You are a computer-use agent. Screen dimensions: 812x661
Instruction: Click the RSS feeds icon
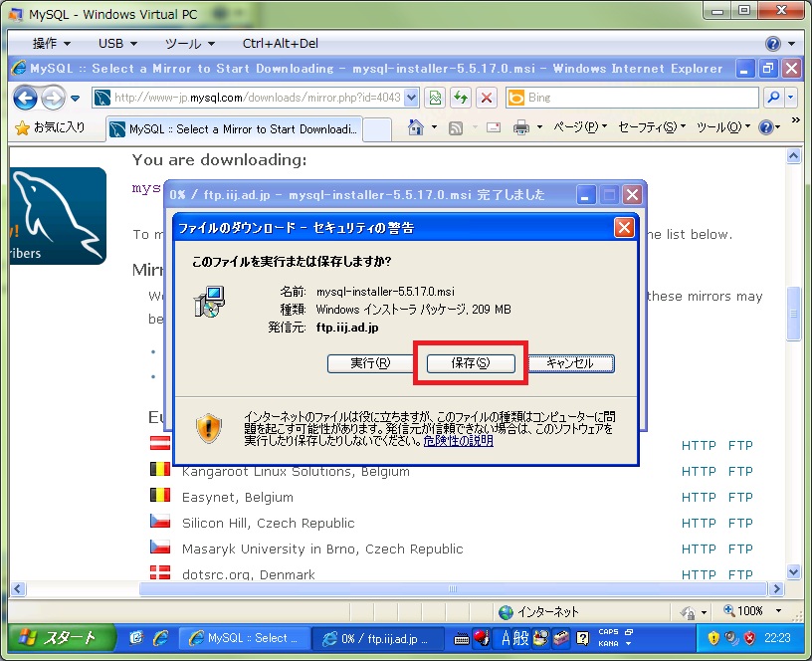[456, 127]
